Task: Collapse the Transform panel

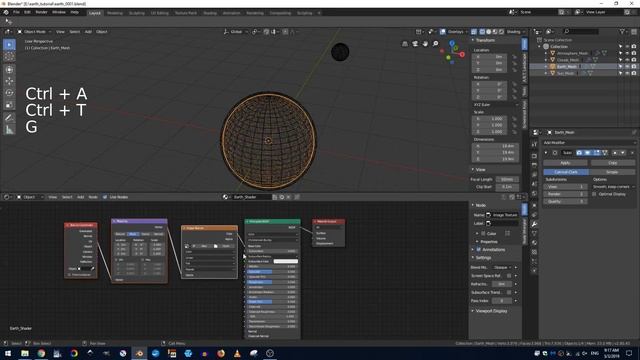Action: tap(485, 40)
